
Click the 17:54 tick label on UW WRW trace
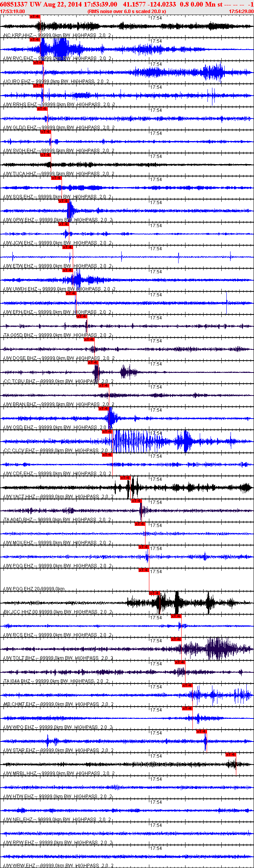coord(155,848)
